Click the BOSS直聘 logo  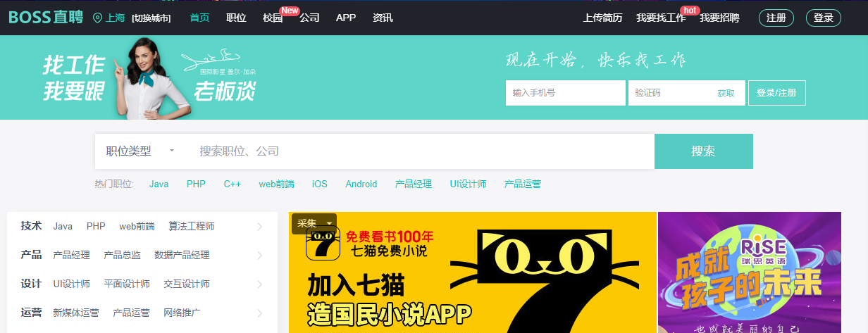click(46, 18)
